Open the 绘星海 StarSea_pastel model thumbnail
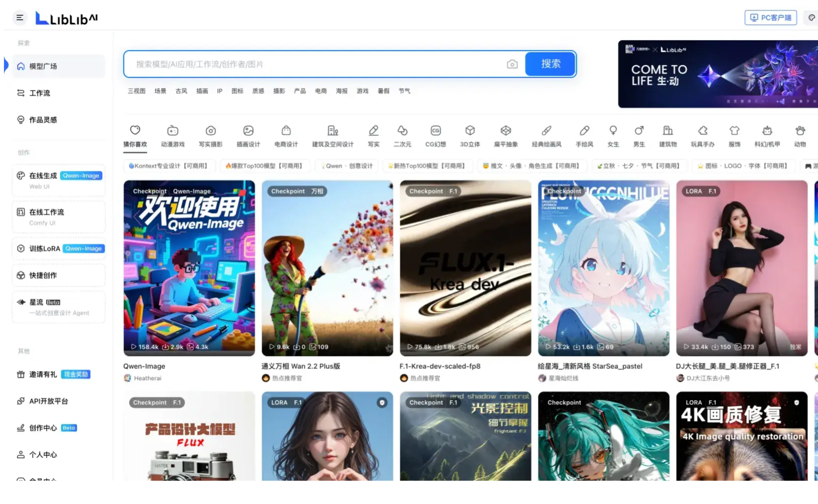The height and width of the screenshot is (504, 818). [x=604, y=268]
